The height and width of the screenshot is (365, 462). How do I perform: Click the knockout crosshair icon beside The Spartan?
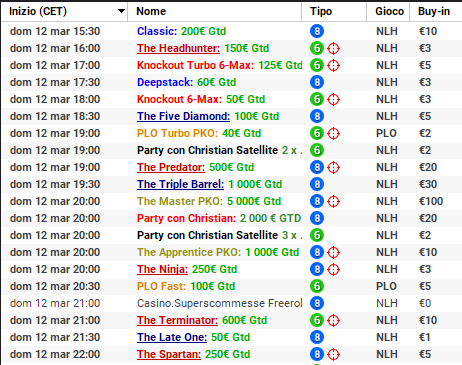tap(333, 354)
